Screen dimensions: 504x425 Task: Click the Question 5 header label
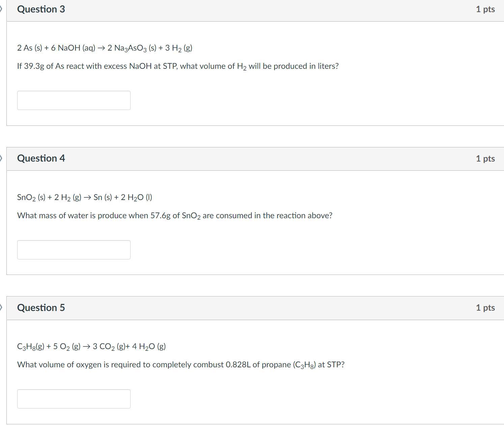[x=41, y=308]
